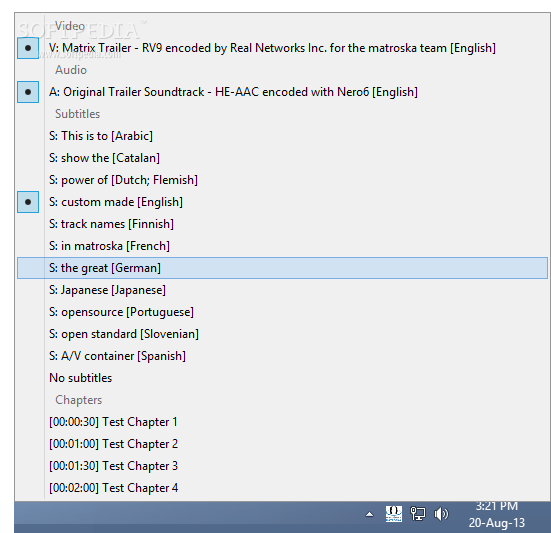This screenshot has width=551, height=533.
Task: Switch subtitles to French 'in matroska'
Action: pos(282,246)
